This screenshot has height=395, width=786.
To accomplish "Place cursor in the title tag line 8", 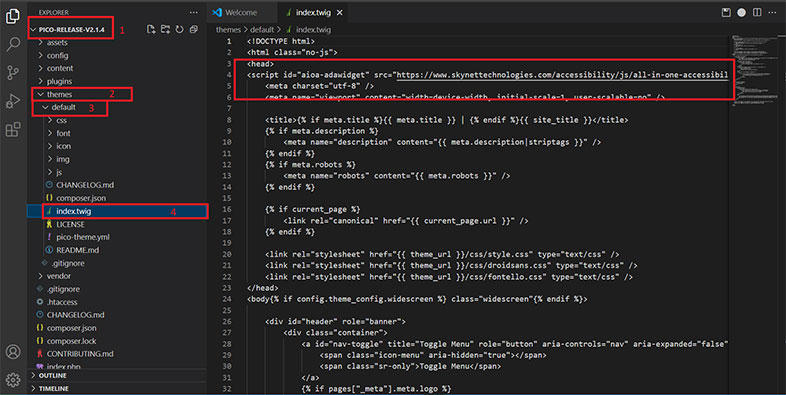I will click(446, 120).
